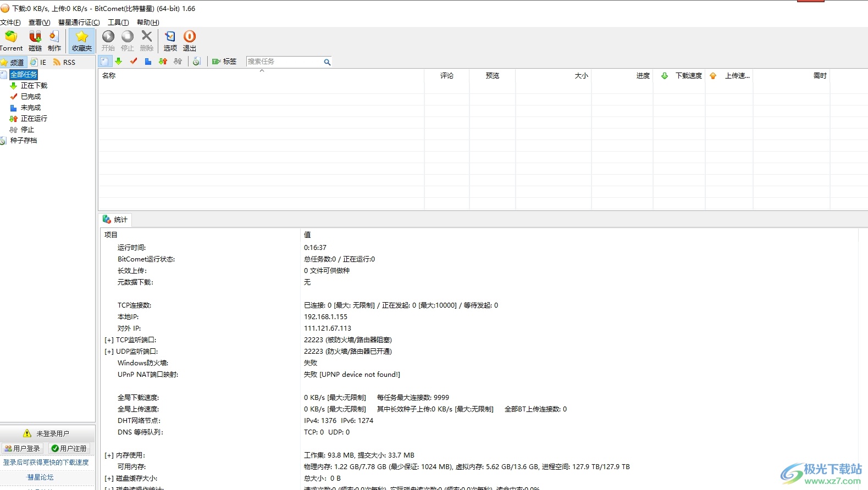Sort task list by 名称 column
This screenshot has height=490, width=868.
(262, 76)
